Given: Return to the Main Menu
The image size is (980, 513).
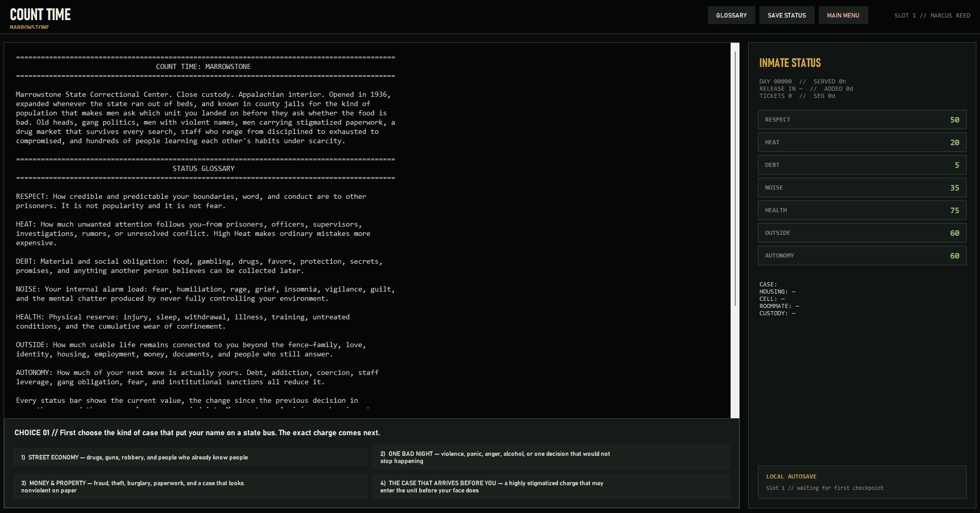Looking at the screenshot, I should coord(843,15).
